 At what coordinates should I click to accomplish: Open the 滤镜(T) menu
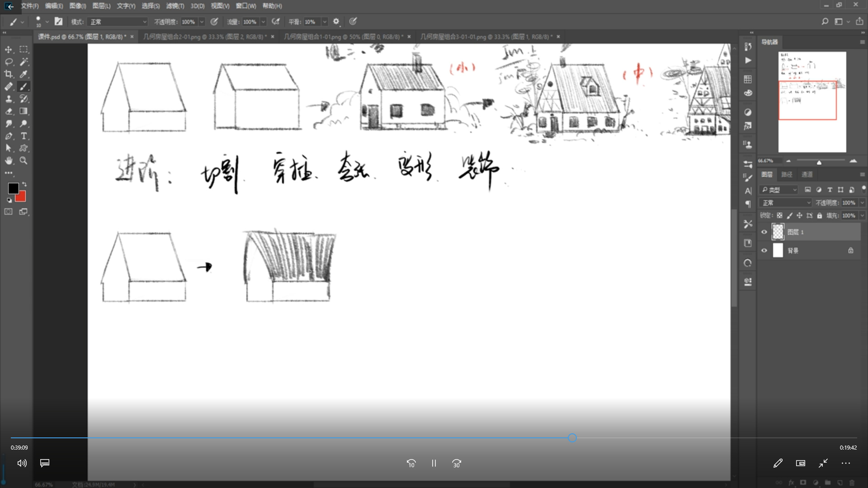(175, 6)
